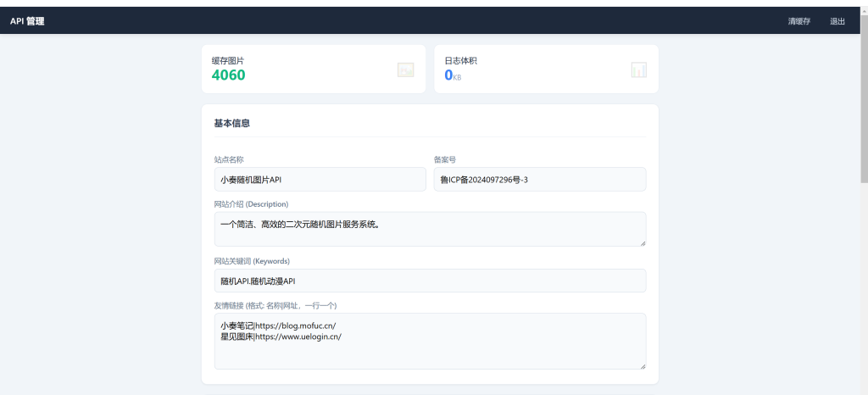The image size is (868, 395).
Task: Focus the 网站介绍 description textarea
Action: pyautogui.click(x=429, y=229)
